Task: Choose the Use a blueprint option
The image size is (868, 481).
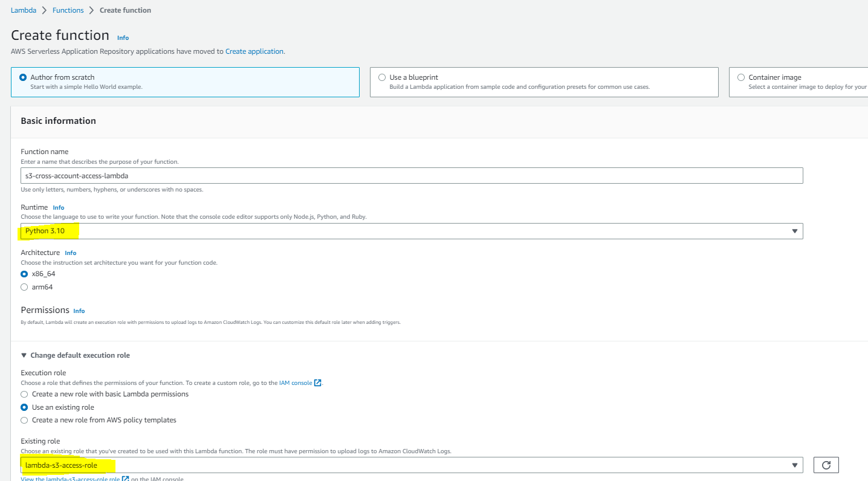Action: click(x=382, y=77)
